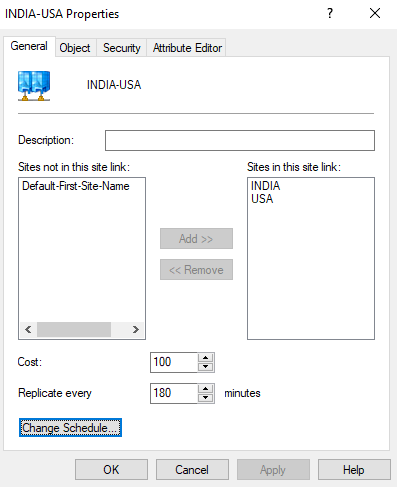The image size is (397, 487).
Task: Confirm with the OK button
Action: click(x=111, y=470)
